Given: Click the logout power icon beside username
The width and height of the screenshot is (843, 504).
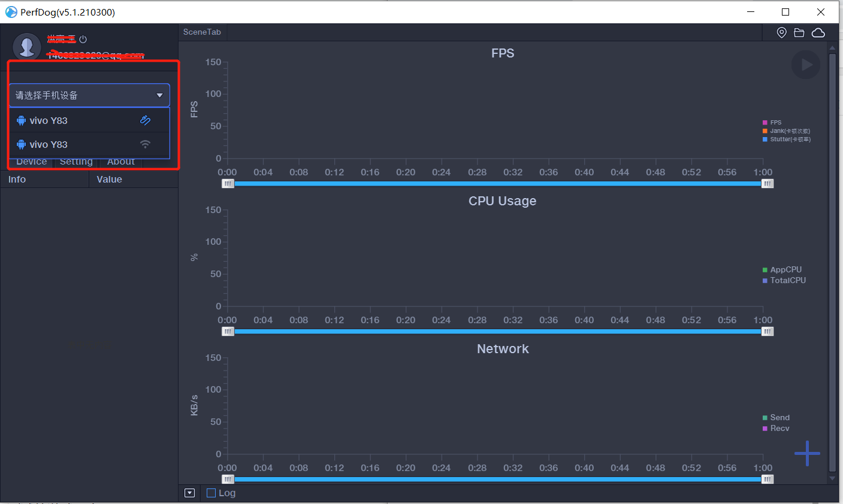Looking at the screenshot, I should tap(83, 40).
